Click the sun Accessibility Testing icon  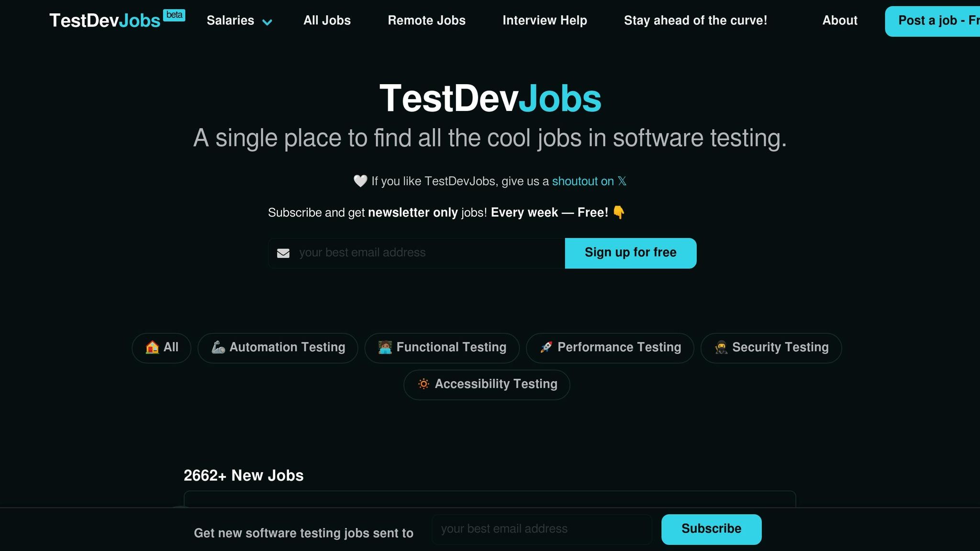pyautogui.click(x=423, y=384)
